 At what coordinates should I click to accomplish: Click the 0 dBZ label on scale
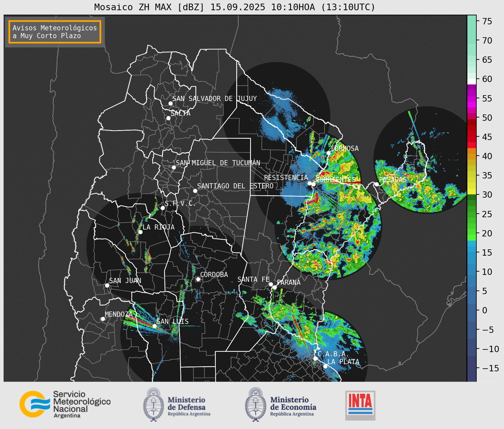pyautogui.click(x=485, y=310)
